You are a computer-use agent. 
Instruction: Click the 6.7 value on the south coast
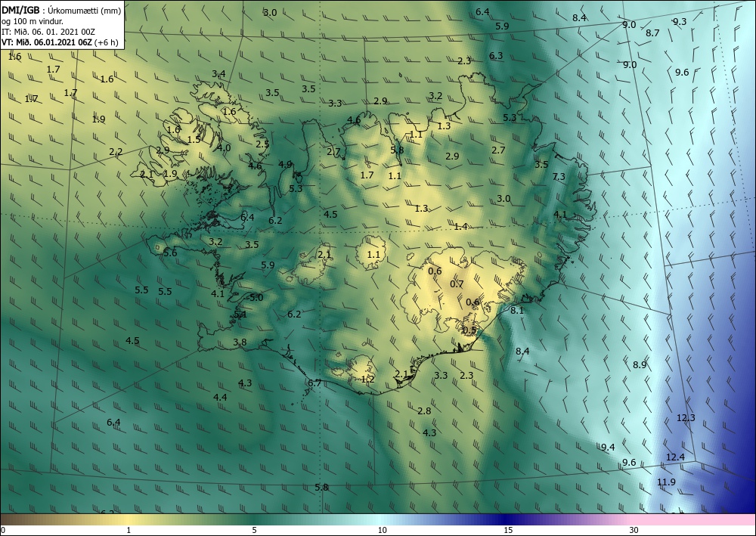coord(314,384)
